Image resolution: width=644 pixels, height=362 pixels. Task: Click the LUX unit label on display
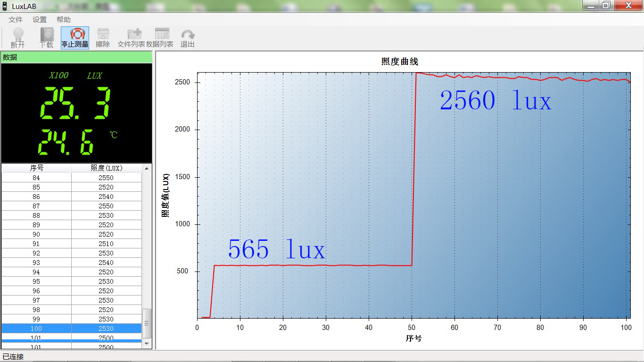94,75
